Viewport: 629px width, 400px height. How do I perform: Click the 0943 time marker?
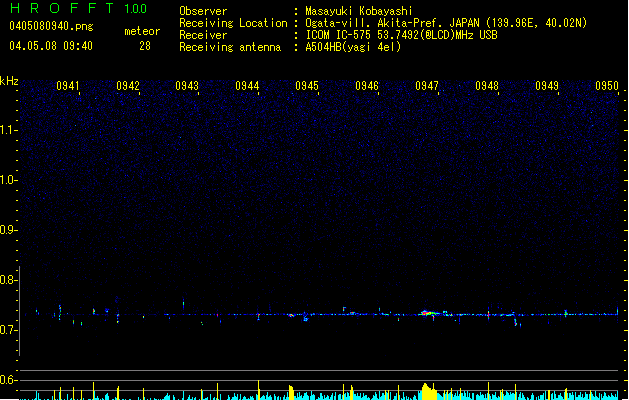[x=187, y=86]
